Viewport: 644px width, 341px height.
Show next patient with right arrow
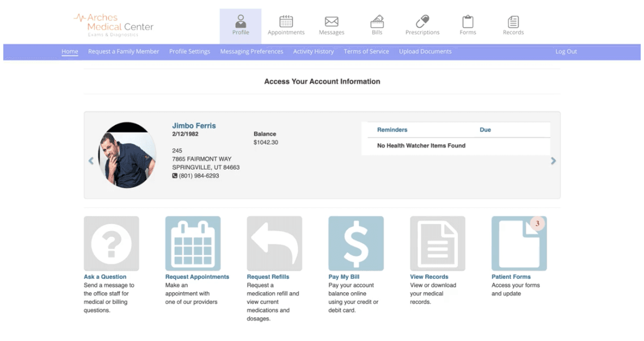553,161
